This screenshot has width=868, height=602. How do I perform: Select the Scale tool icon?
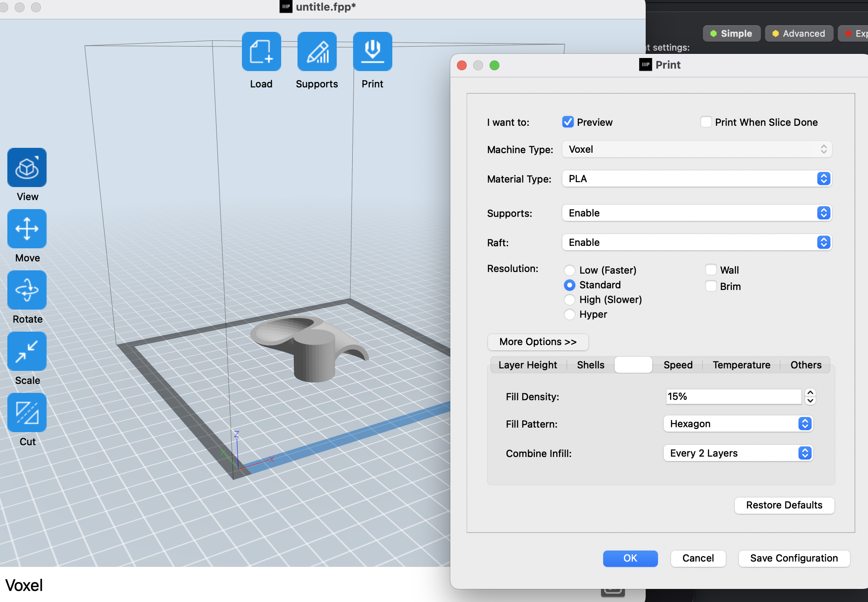[27, 351]
